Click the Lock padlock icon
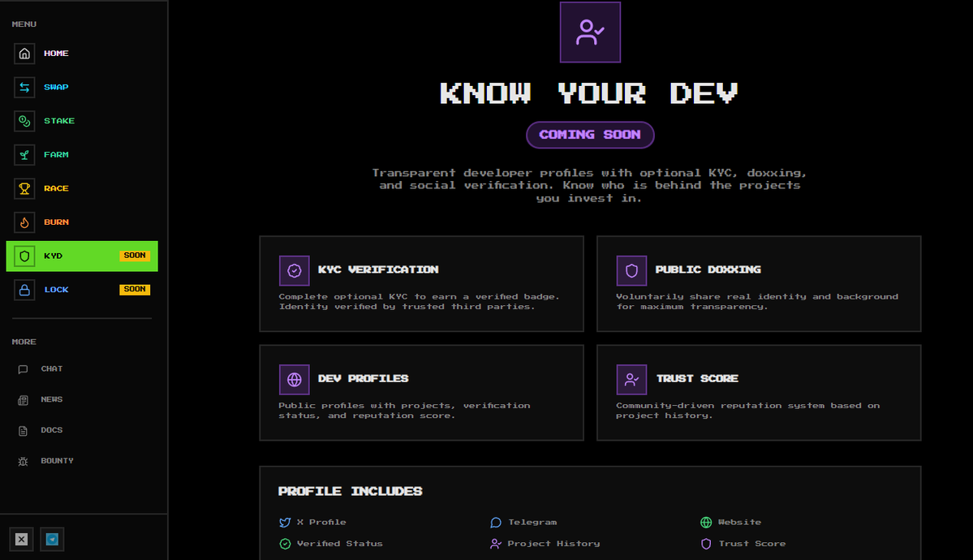 [x=24, y=290]
